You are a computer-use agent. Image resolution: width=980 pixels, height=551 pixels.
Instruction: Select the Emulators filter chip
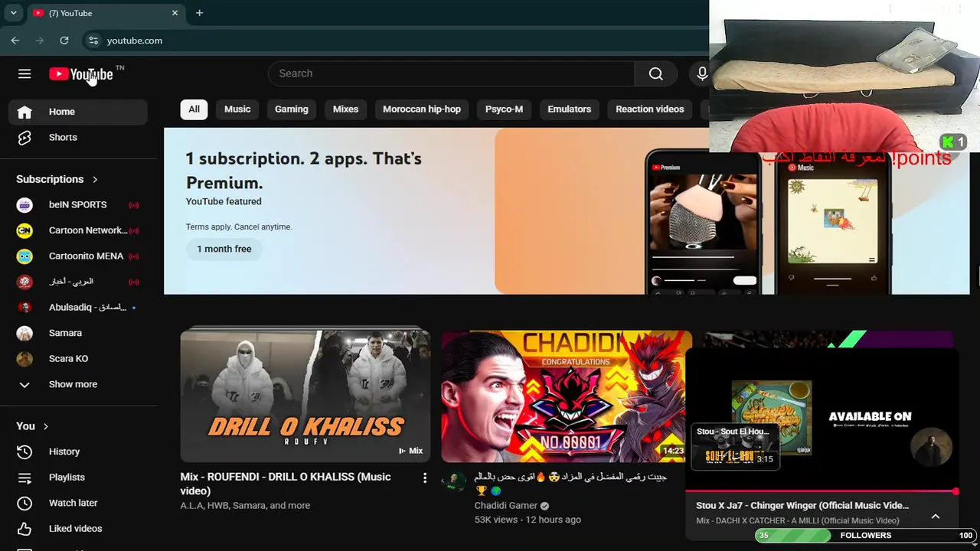(570, 109)
